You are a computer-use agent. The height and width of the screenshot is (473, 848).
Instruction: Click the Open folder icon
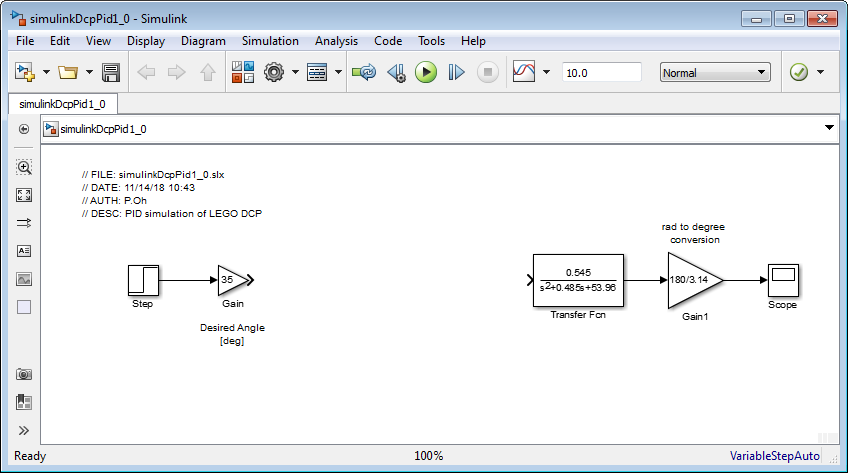[68, 72]
